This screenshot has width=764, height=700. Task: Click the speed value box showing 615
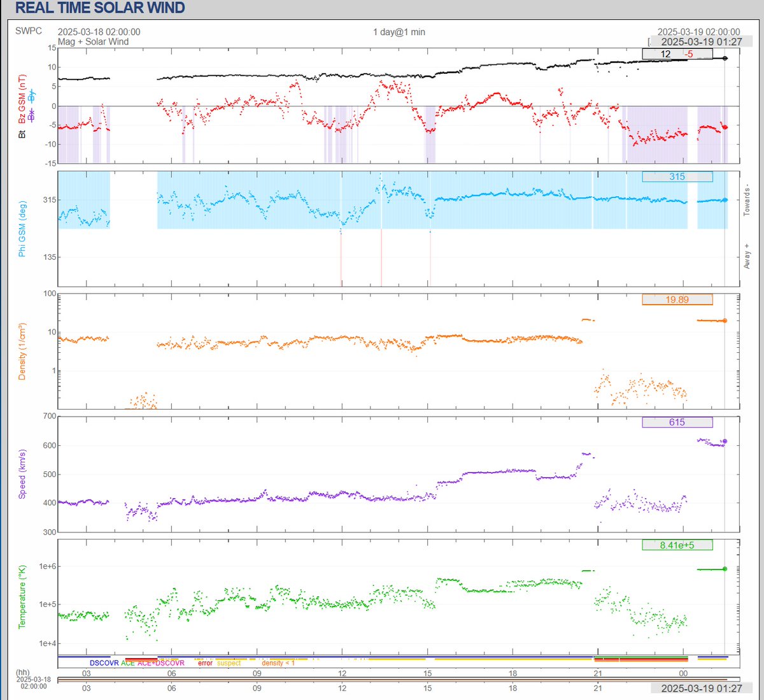click(x=677, y=422)
